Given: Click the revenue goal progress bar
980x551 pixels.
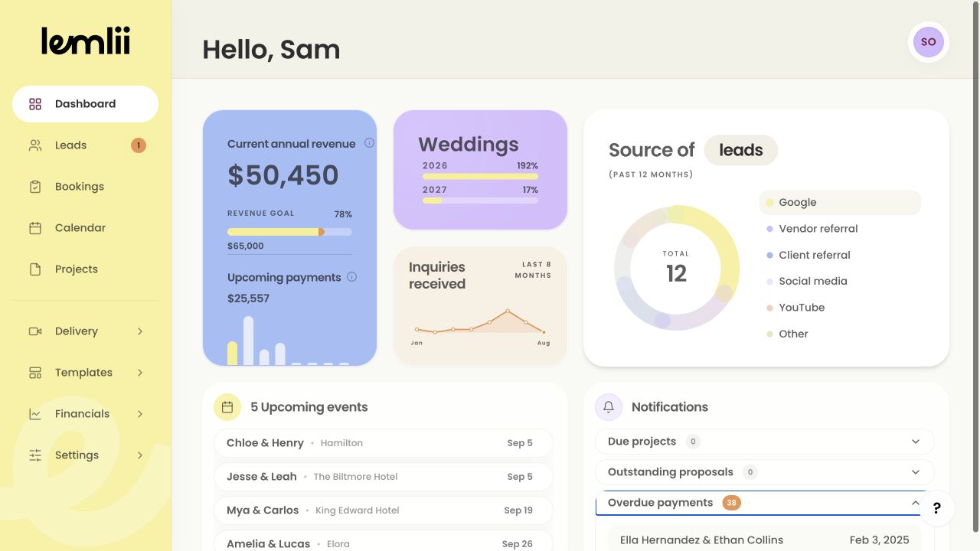Looking at the screenshot, I should coord(289,232).
